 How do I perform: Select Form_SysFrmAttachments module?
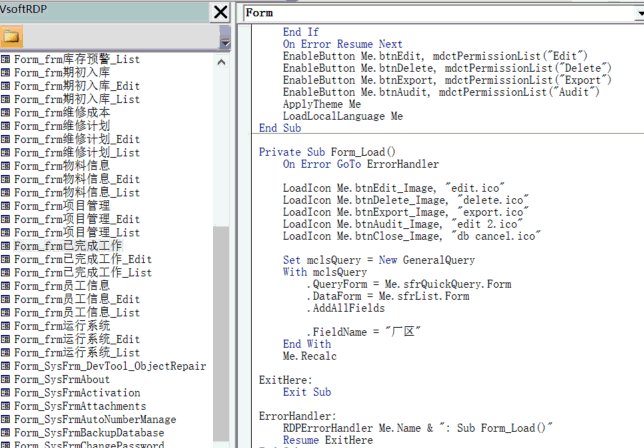click(x=80, y=406)
